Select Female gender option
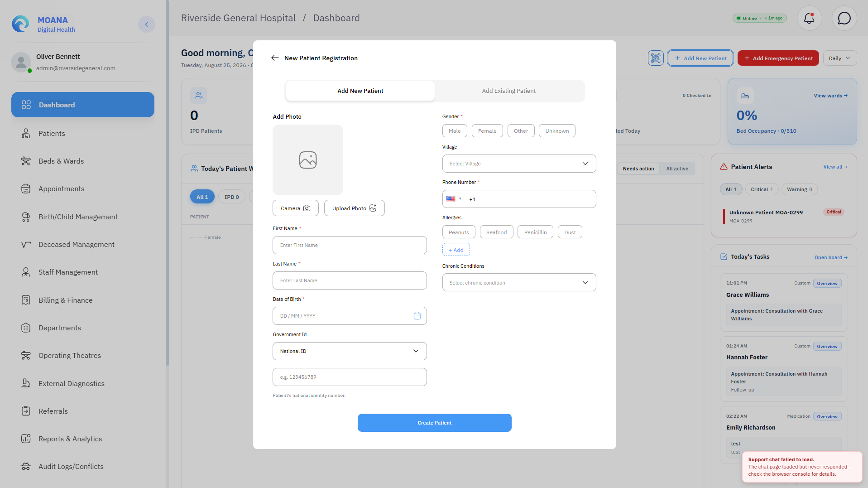868x488 pixels. (x=487, y=131)
